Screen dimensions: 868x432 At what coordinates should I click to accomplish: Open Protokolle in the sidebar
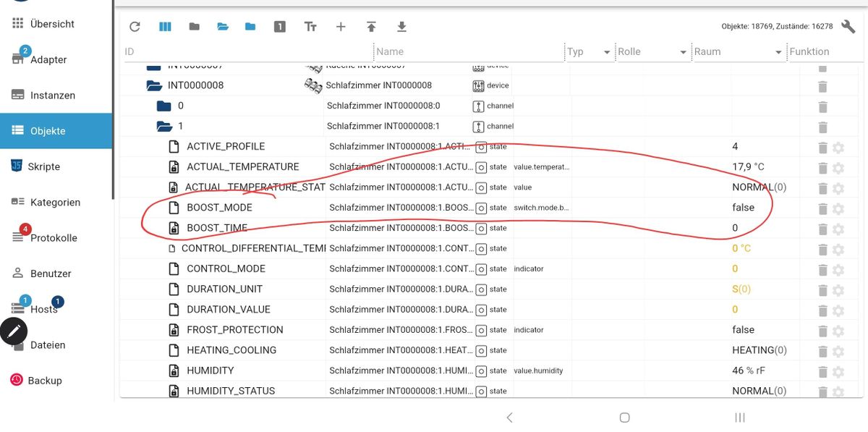(56, 237)
